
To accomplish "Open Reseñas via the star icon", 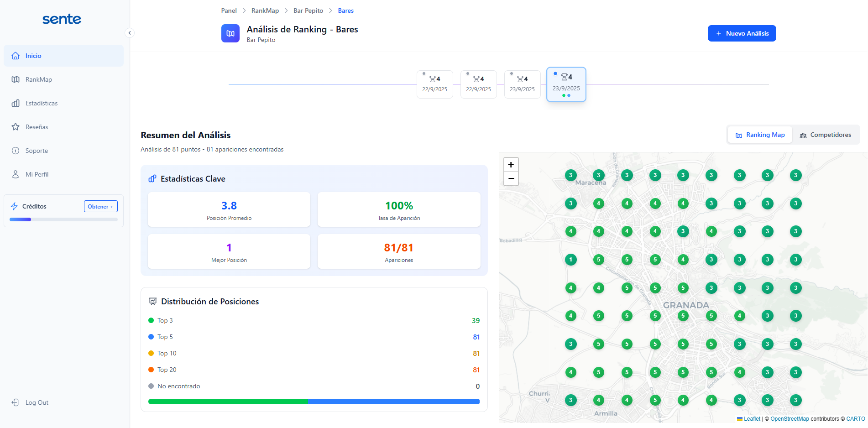I will (x=16, y=127).
